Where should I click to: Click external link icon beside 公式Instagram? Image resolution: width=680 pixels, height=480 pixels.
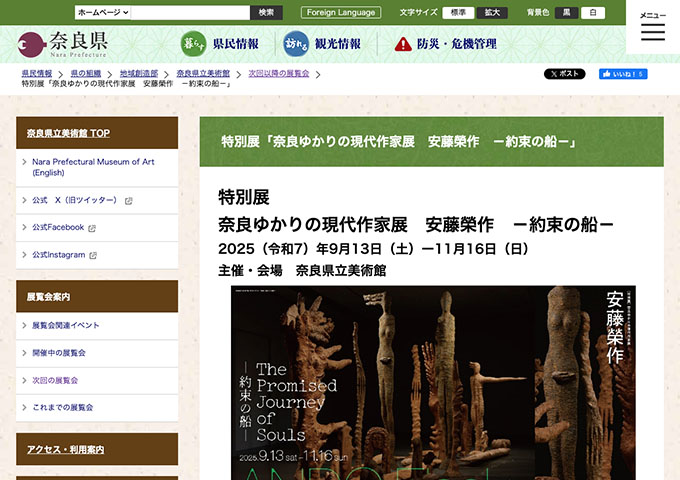[x=93, y=255]
